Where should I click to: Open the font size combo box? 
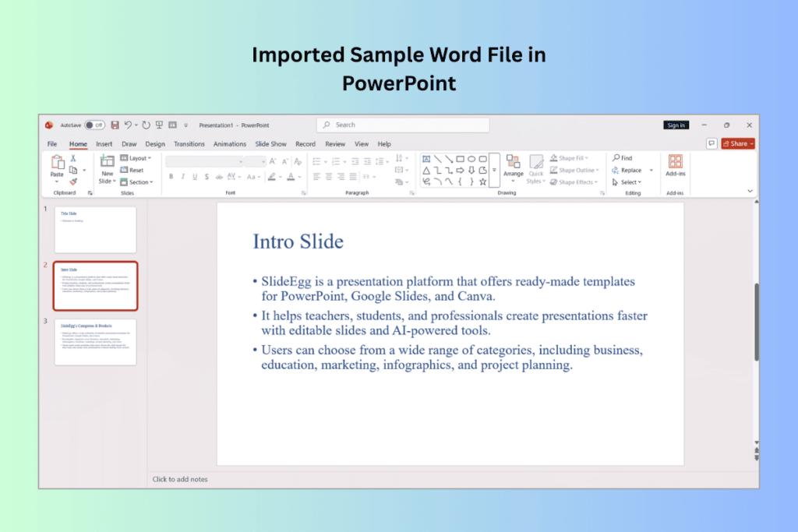coord(255,162)
